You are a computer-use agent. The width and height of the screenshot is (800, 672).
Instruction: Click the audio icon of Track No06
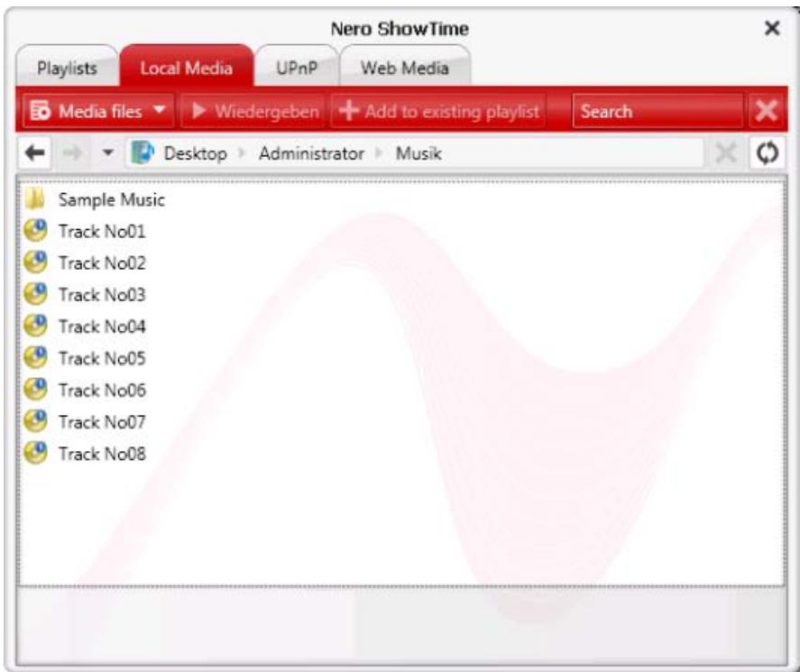click(x=36, y=390)
